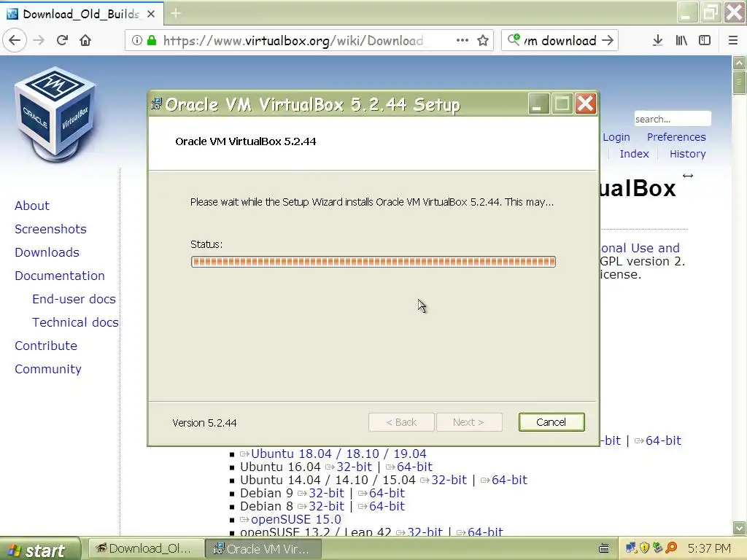Select the Download_Old_Builds browser tab
Screen dimensions: 747x560
click(82, 15)
